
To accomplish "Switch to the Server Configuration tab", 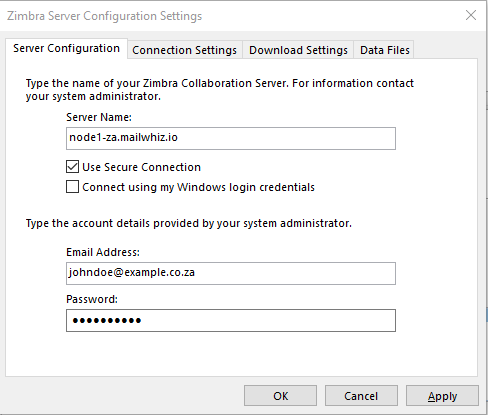I will [66, 49].
